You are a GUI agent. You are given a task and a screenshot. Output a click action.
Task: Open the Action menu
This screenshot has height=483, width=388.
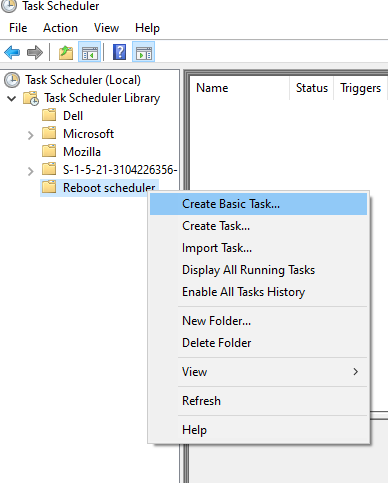click(x=60, y=28)
